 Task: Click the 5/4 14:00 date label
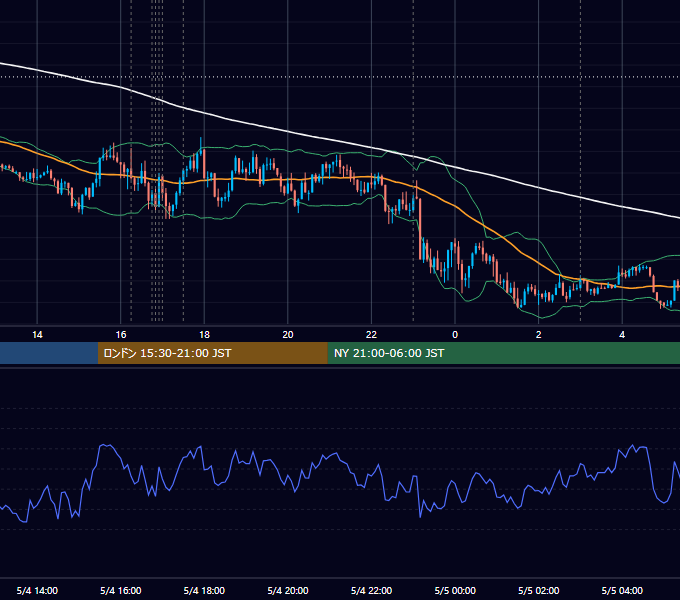click(37, 590)
